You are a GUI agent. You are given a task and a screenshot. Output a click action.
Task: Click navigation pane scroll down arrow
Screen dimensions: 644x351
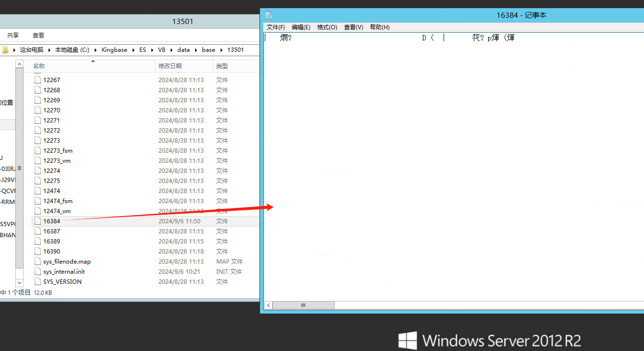coord(19,283)
